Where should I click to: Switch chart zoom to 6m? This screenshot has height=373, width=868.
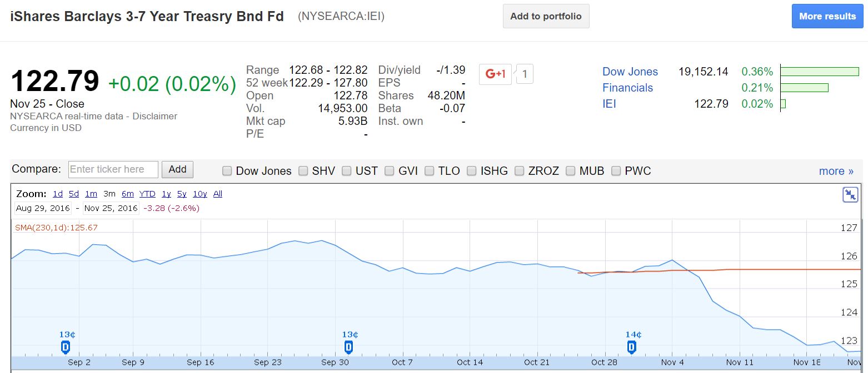128,194
